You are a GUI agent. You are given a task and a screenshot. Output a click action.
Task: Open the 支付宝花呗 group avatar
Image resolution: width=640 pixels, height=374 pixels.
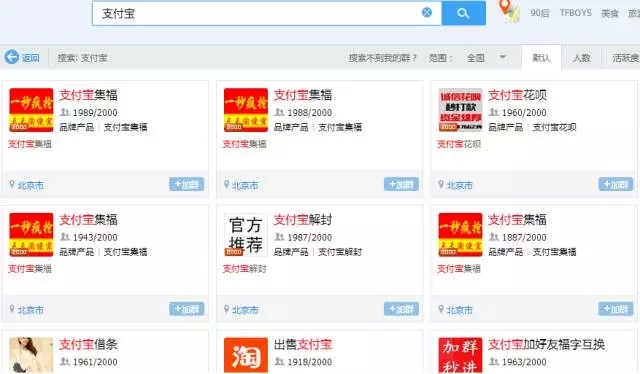click(x=460, y=110)
